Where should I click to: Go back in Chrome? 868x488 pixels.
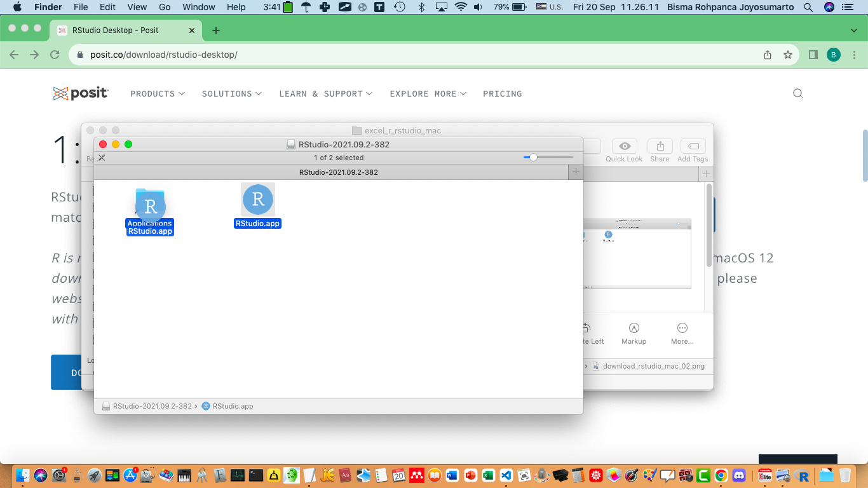click(x=14, y=55)
